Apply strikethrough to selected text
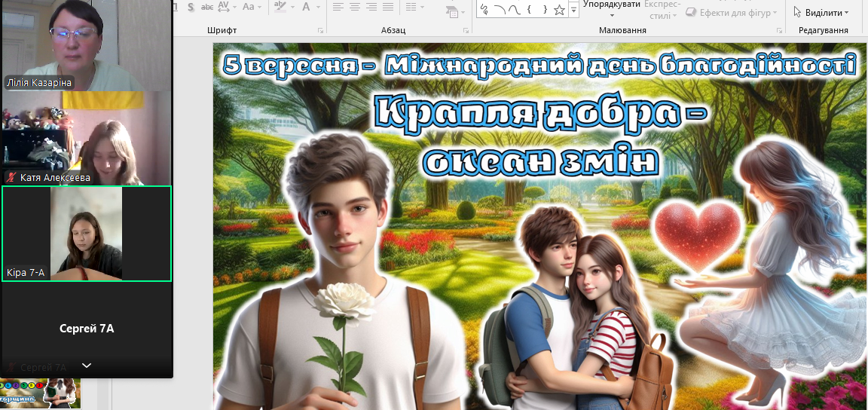Screen dimensions: 868x410 (206, 7)
